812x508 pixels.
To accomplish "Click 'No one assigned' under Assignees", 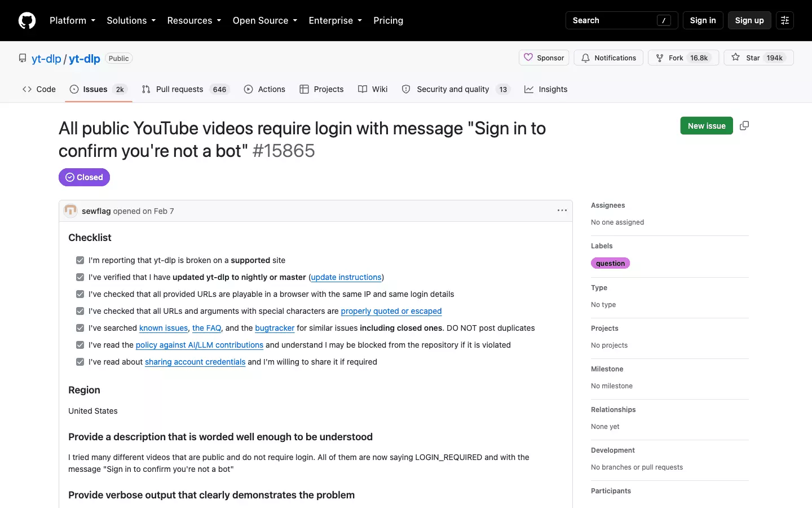I will [x=617, y=222].
